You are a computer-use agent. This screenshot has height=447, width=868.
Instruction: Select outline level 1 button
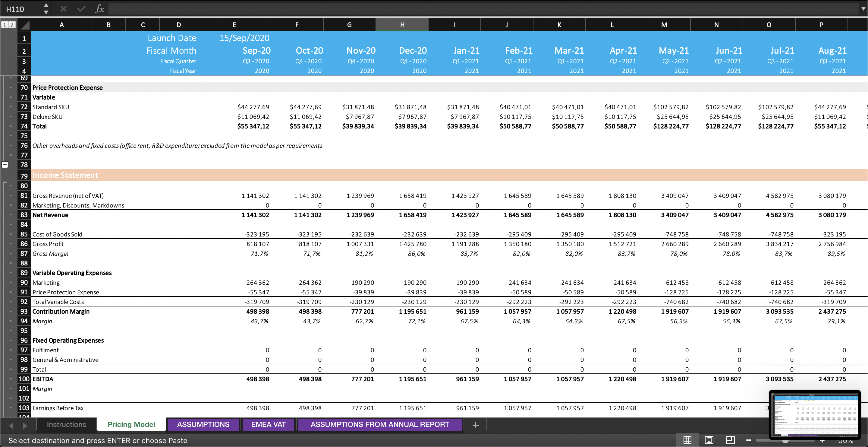(x=5, y=25)
